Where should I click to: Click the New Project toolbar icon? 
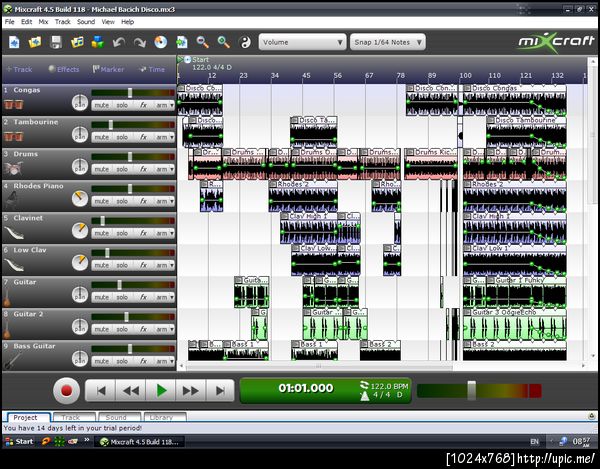pos(15,42)
